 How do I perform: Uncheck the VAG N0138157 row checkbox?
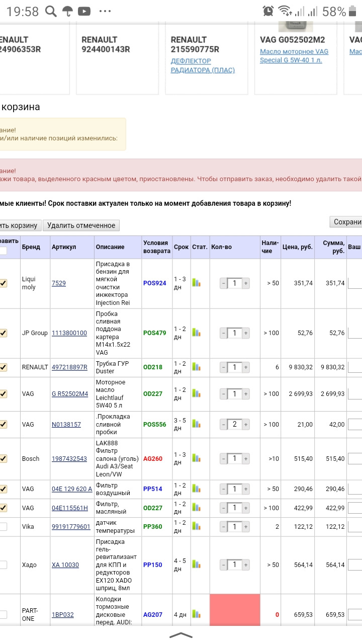[3, 424]
